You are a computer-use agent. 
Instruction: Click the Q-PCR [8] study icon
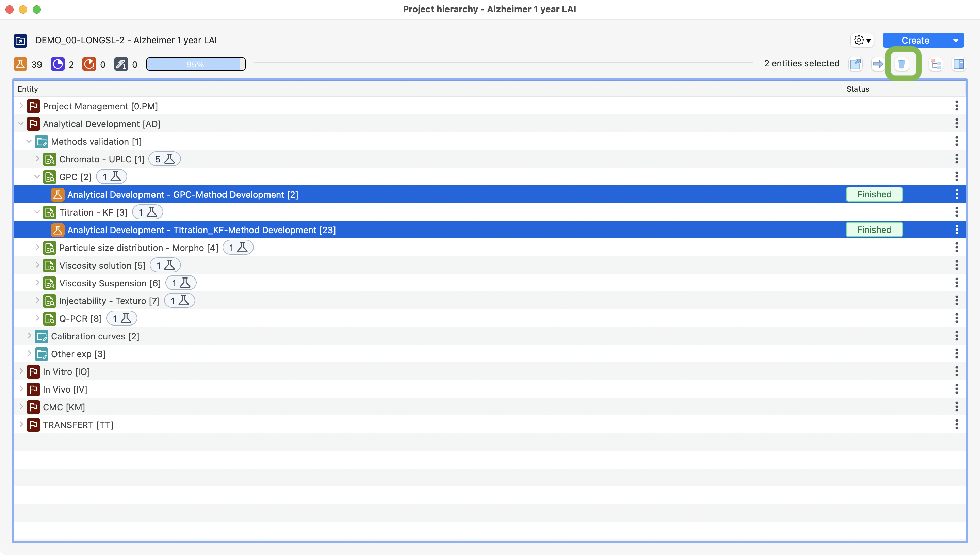tap(50, 318)
